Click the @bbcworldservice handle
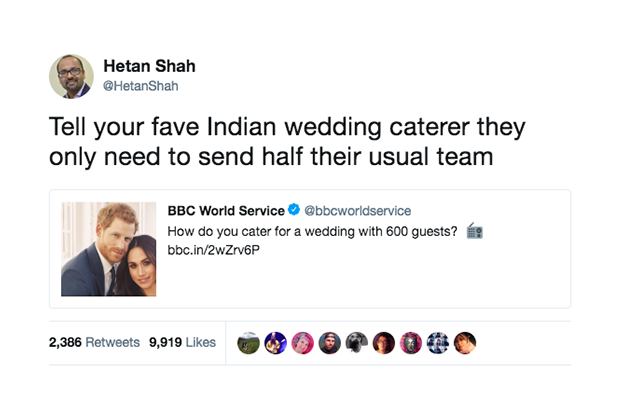Image resolution: width=625 pixels, height=415 pixels. click(357, 211)
